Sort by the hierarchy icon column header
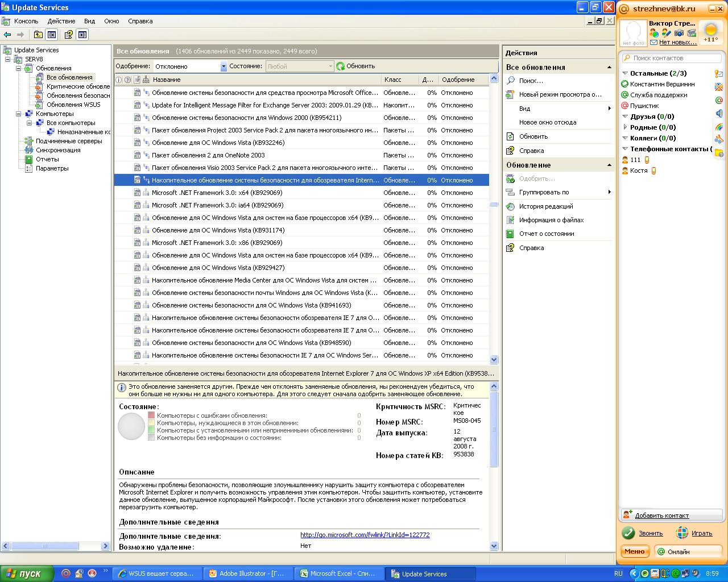This screenshot has width=728, height=582. (x=146, y=80)
